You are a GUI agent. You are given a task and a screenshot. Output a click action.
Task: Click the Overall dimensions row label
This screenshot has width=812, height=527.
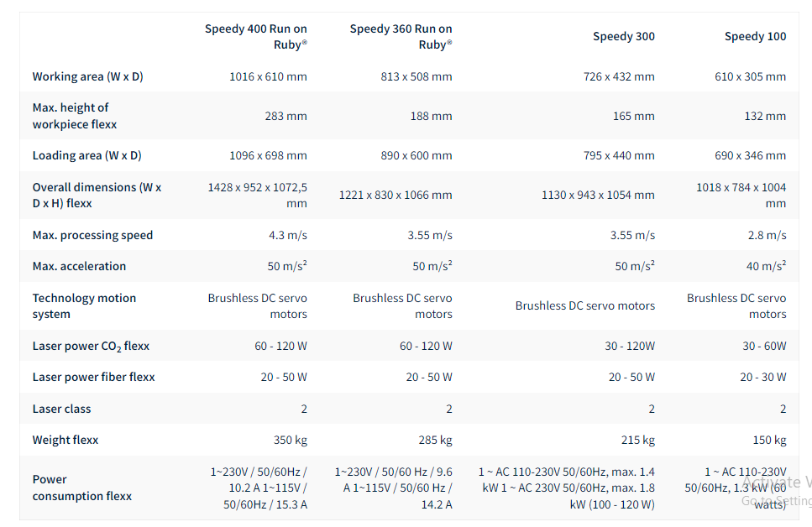[x=97, y=196]
